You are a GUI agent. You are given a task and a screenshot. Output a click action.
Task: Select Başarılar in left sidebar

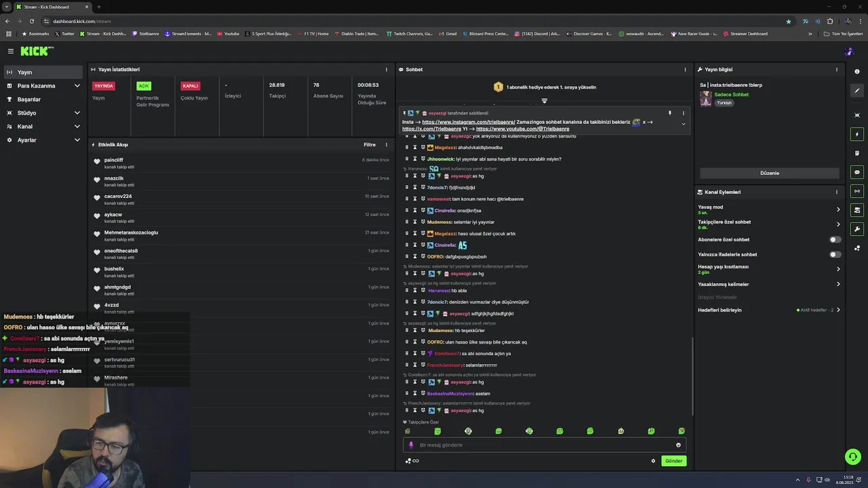click(43, 99)
